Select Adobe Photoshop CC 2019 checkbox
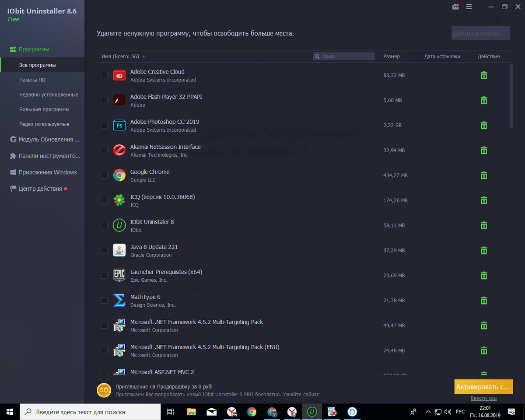The image size is (525, 420). 104,125
